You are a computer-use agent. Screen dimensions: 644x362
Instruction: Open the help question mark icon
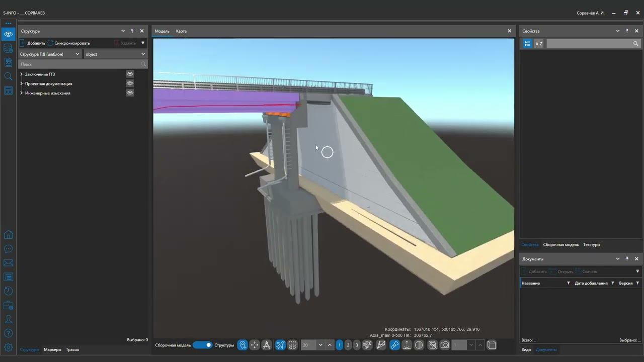click(x=8, y=333)
